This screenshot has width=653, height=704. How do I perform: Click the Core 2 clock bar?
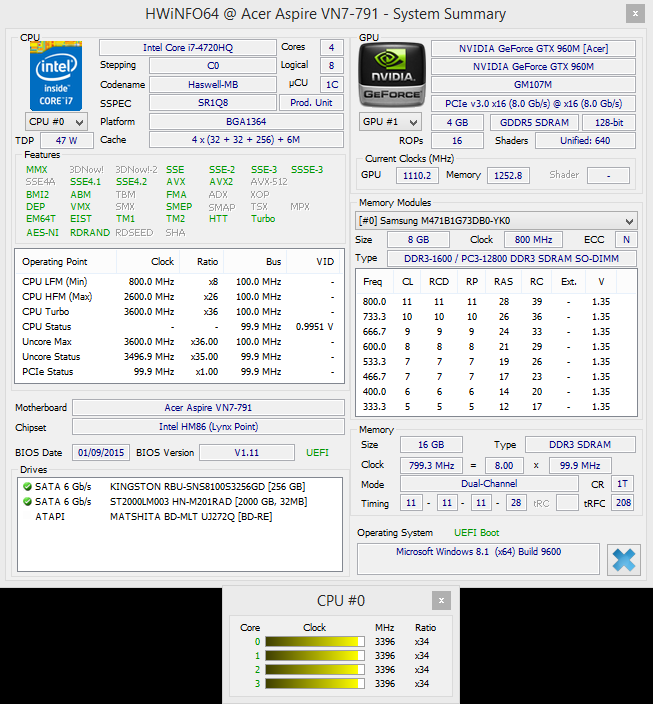click(x=315, y=669)
